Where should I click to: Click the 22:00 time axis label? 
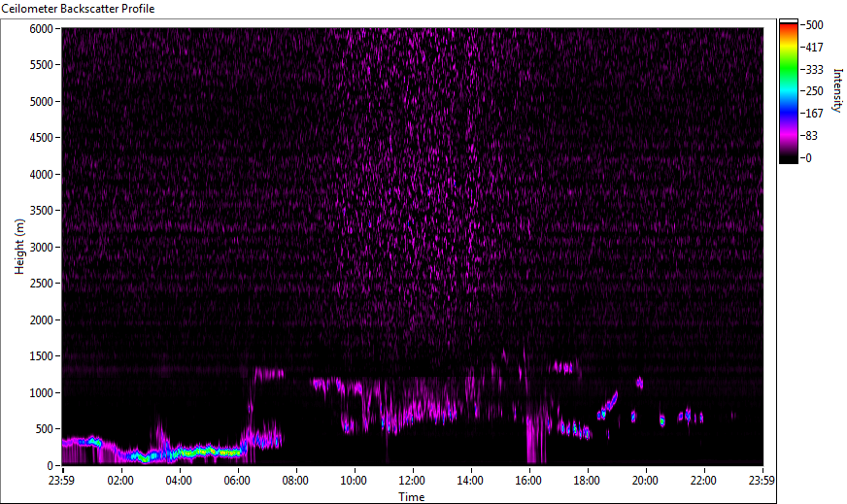(x=703, y=481)
